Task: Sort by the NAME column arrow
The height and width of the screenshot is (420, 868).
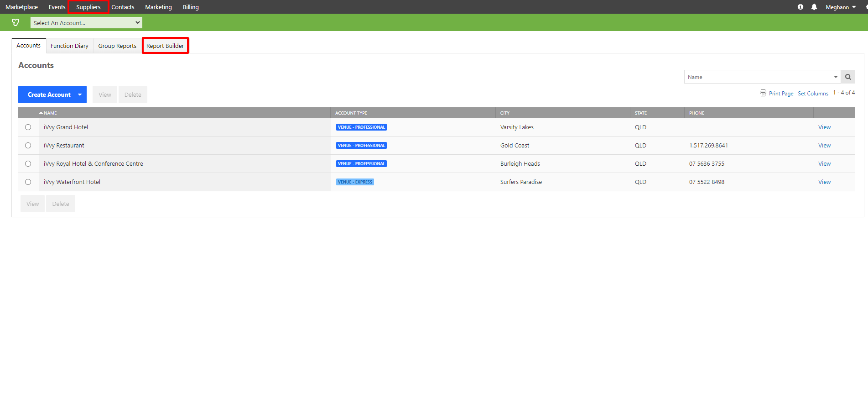Action: [x=41, y=113]
